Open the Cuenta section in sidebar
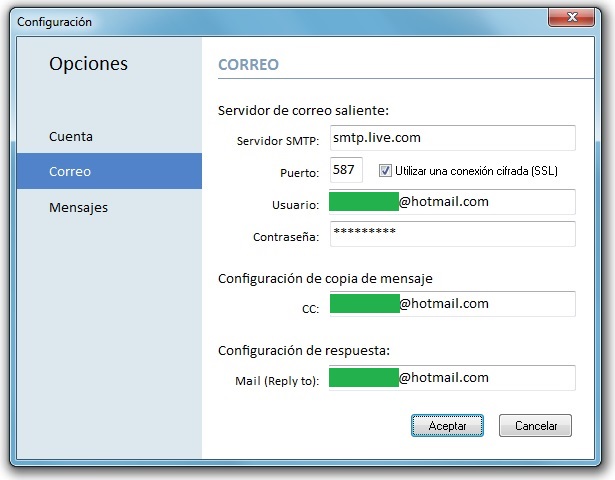615x480 pixels. tap(71, 136)
